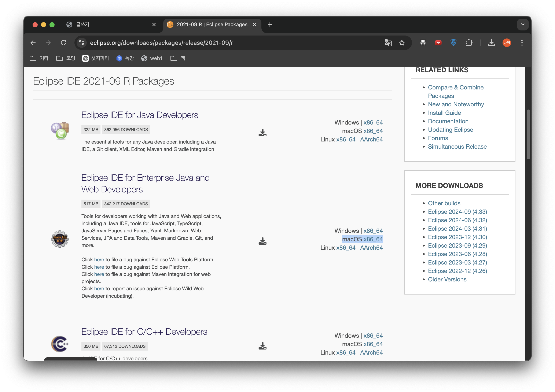
Task: Click the blue shield extension icon
Action: 453,43
